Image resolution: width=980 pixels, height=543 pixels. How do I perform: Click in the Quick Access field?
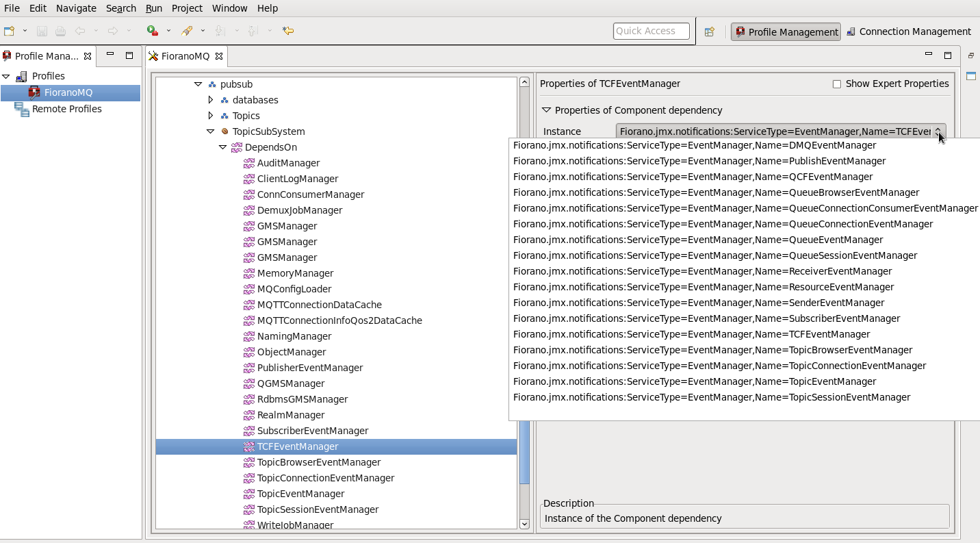pos(651,31)
